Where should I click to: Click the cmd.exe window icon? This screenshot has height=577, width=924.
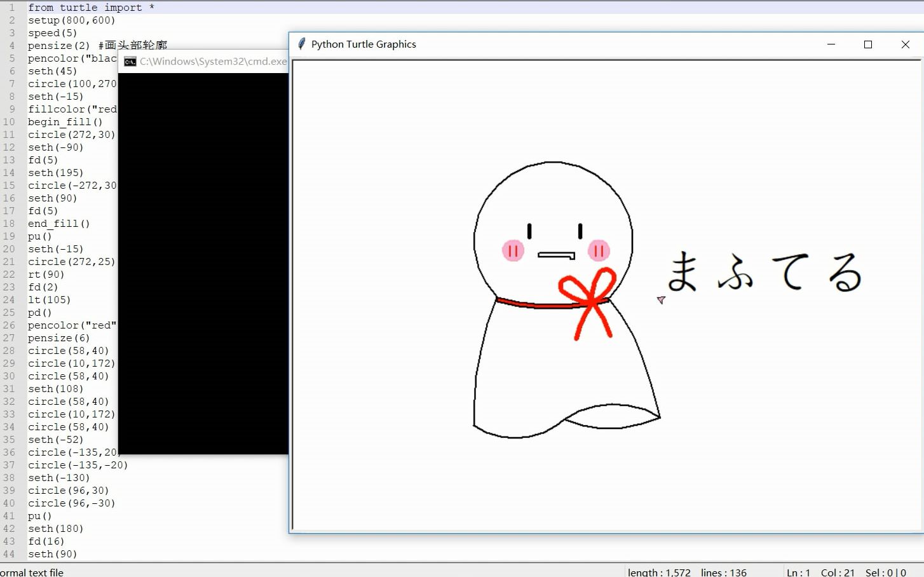pos(130,62)
